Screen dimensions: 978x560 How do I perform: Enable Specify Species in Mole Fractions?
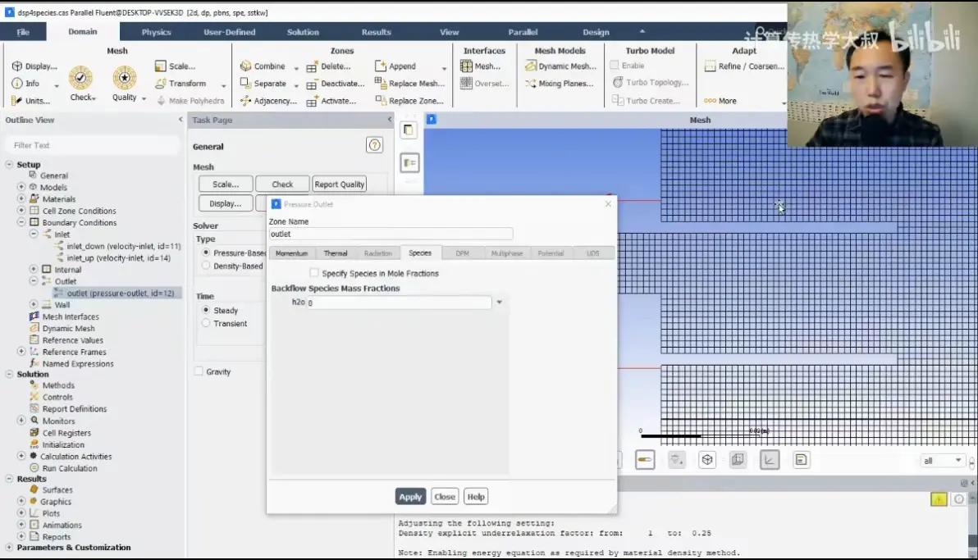(x=314, y=273)
